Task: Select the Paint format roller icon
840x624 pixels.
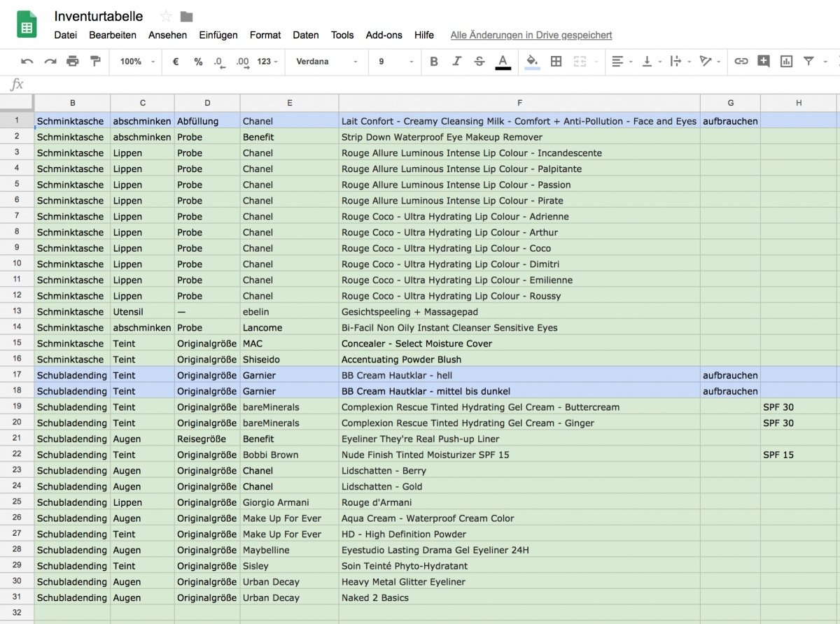Action: (x=95, y=62)
